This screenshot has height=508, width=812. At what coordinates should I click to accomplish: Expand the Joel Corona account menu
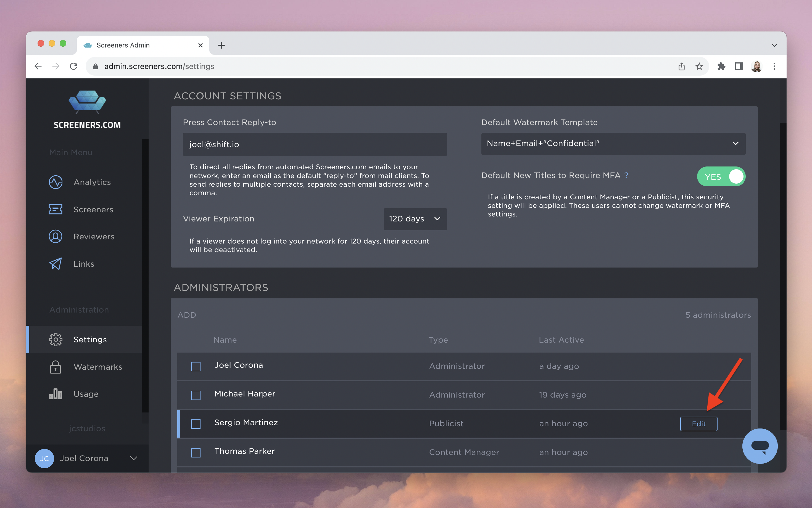click(x=134, y=458)
